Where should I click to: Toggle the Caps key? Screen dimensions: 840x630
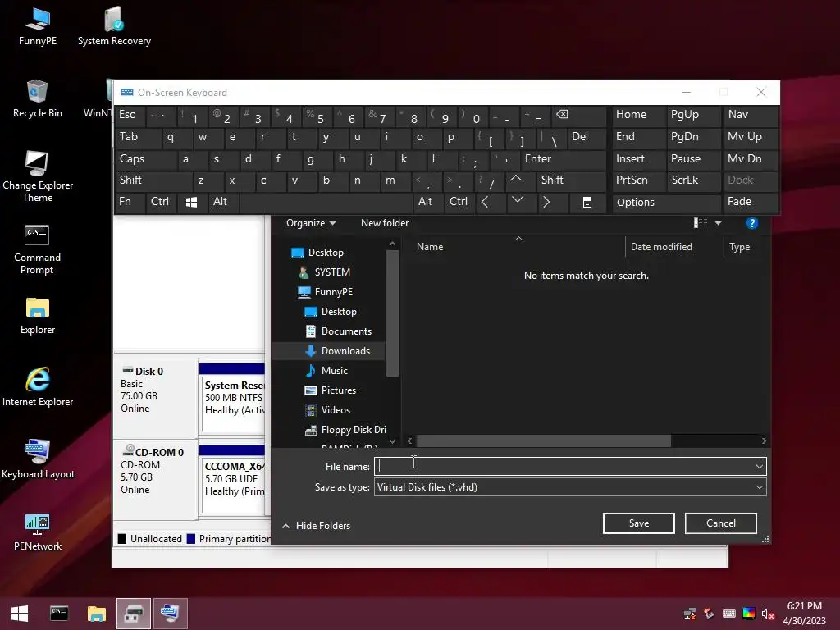(146, 158)
